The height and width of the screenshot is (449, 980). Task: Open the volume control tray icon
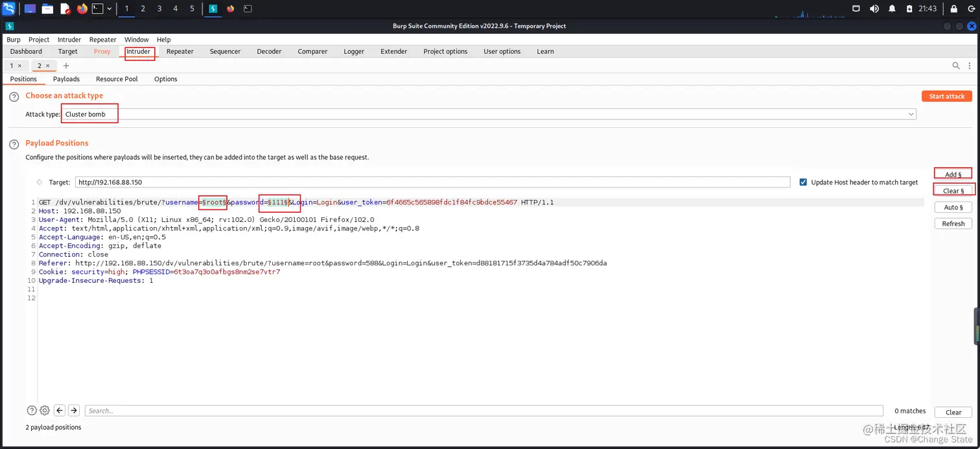tap(874, 8)
